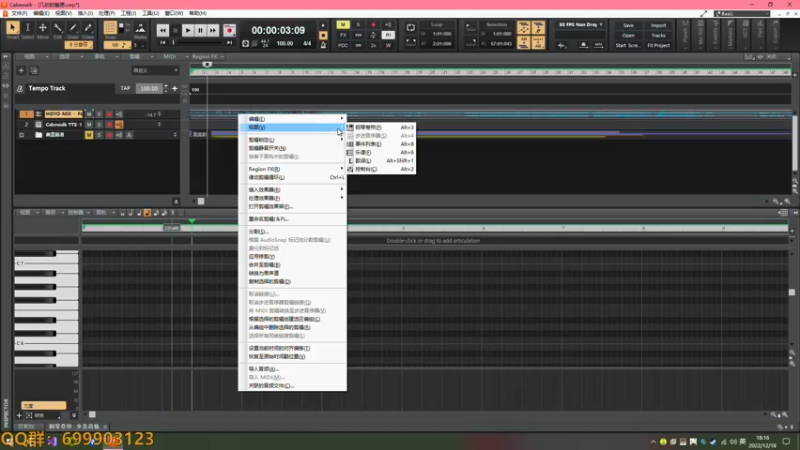Edit the Tempo Track 100.00 field
Screen dimensions: 800x450
click(x=148, y=89)
